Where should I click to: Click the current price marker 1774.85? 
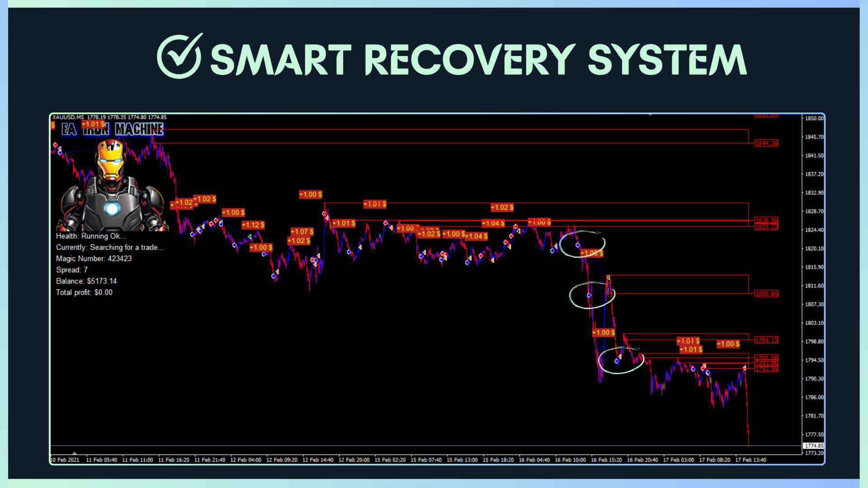814,446
